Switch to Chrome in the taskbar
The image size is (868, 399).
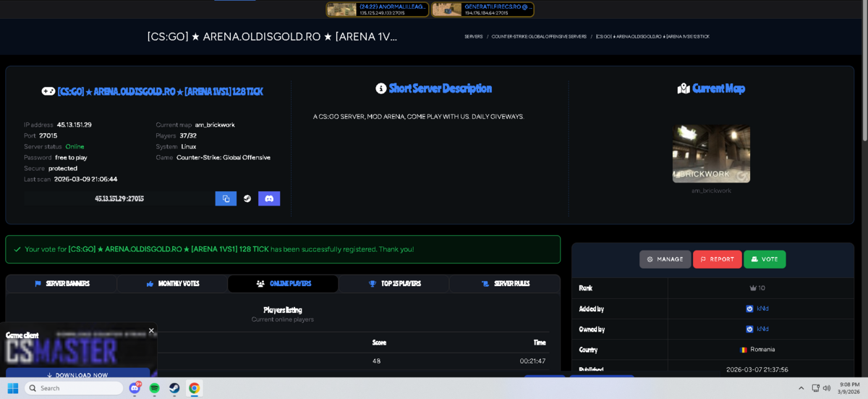point(194,388)
